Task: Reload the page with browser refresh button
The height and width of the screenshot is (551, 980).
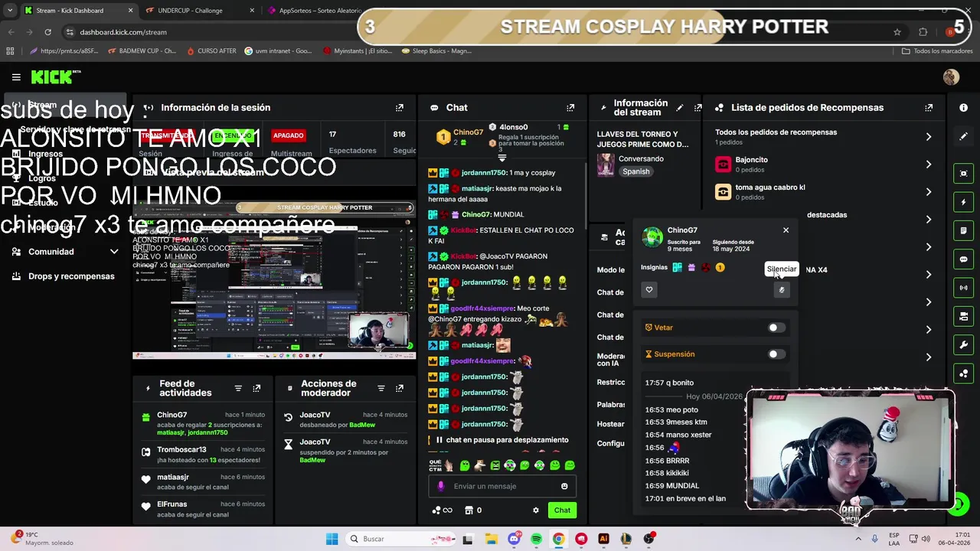Action: (47, 32)
